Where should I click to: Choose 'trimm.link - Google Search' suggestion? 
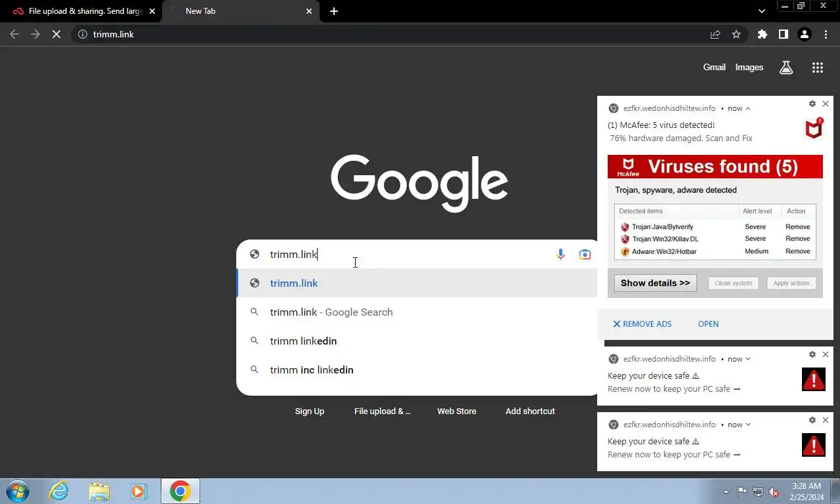coord(417,312)
